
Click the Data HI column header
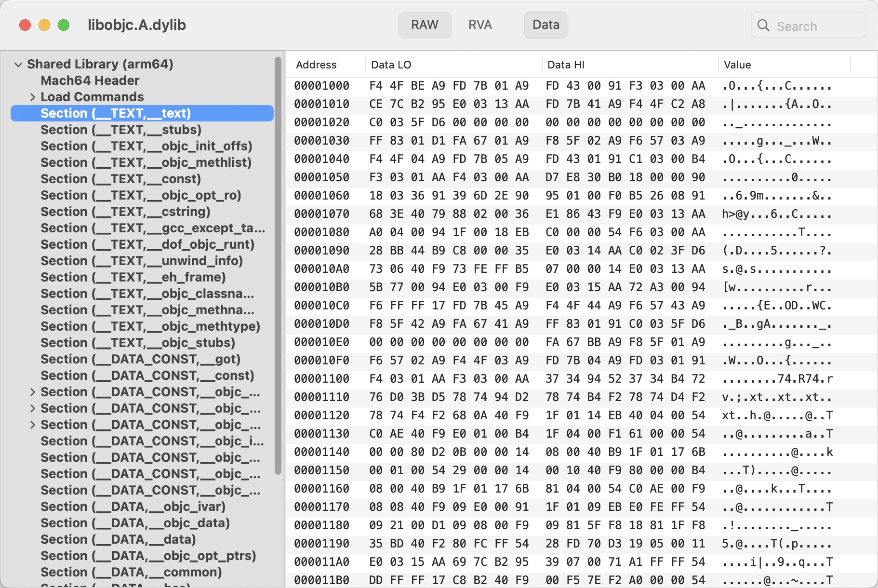(566, 65)
